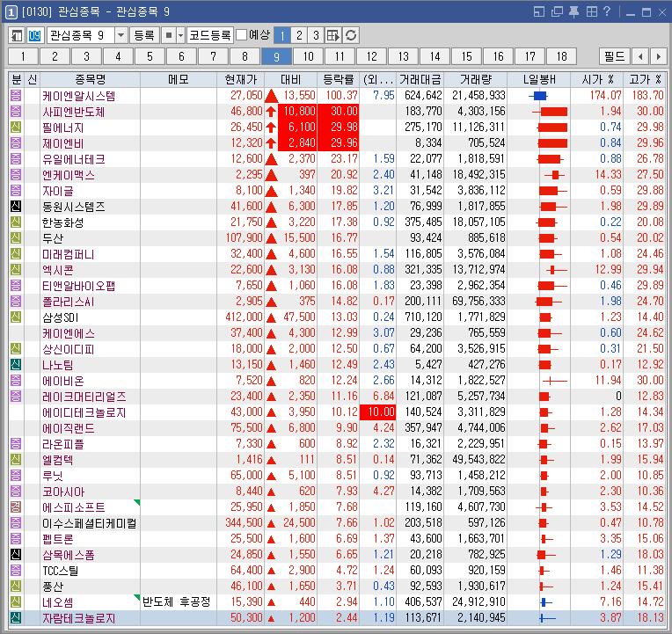Click the black 신 badge on the 동원시스템즈 row
The height and width of the screenshot is (634, 672).
16,206
